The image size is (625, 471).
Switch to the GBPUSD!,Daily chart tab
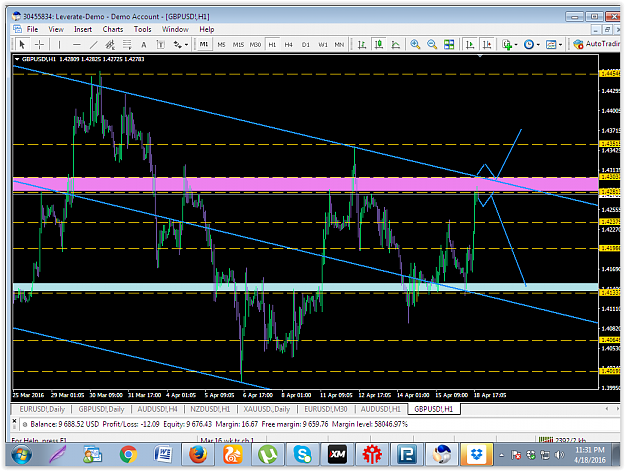pyautogui.click(x=101, y=409)
